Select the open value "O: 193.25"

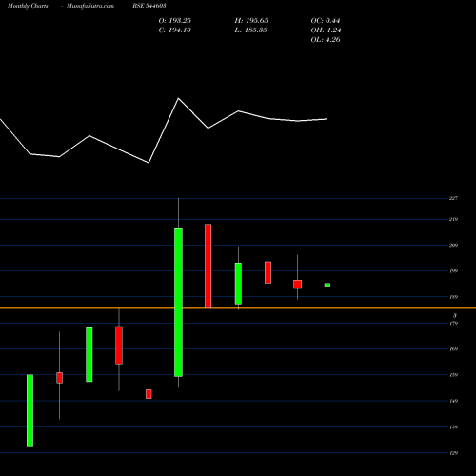click(x=175, y=21)
